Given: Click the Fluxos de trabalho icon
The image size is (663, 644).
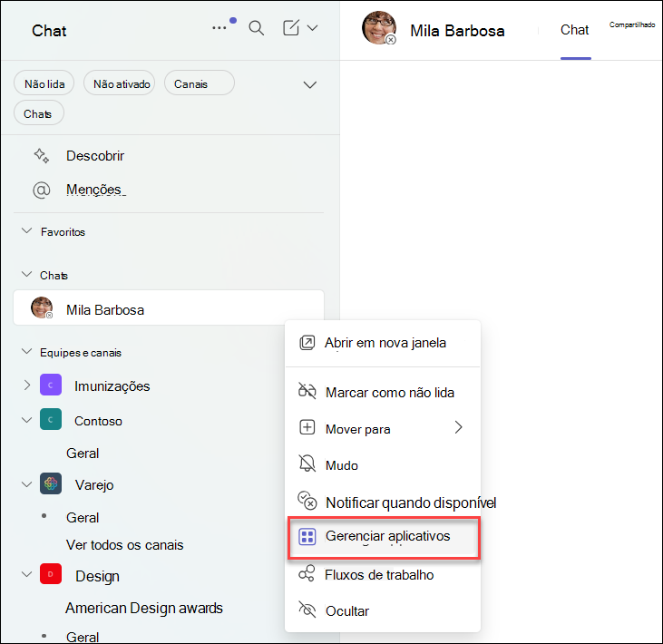Looking at the screenshot, I should pyautogui.click(x=307, y=574).
